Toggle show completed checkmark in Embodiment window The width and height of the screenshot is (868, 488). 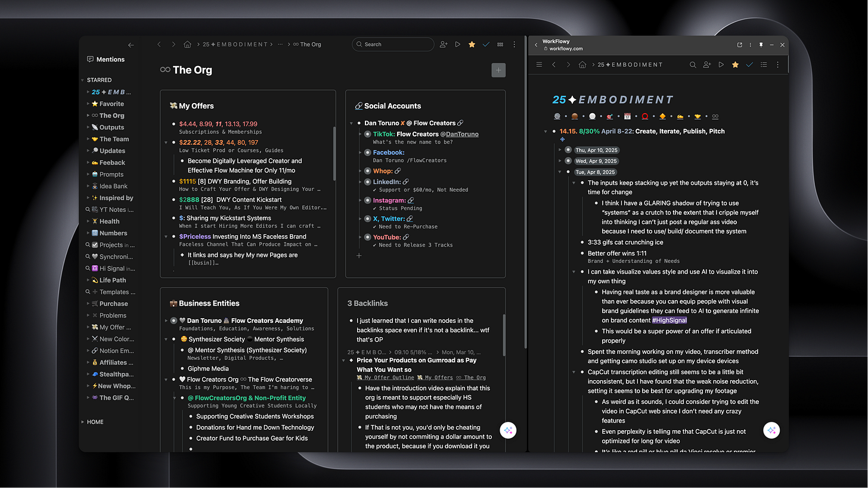pyautogui.click(x=749, y=64)
